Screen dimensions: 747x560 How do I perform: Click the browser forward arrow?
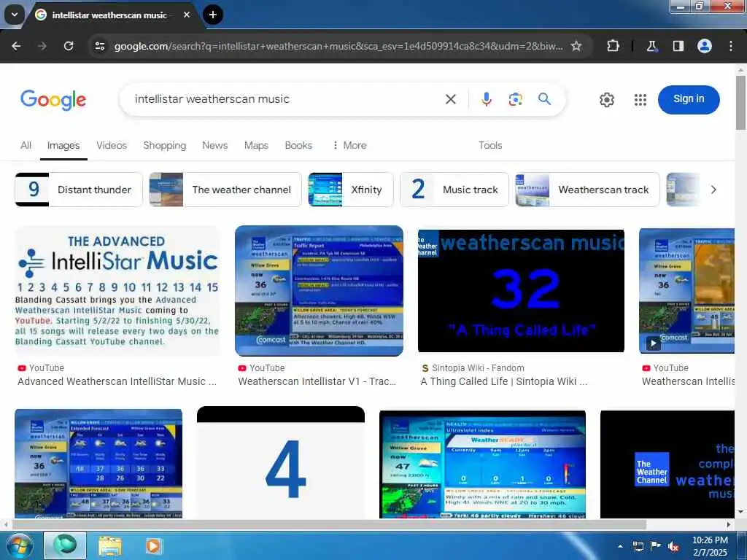pos(42,46)
